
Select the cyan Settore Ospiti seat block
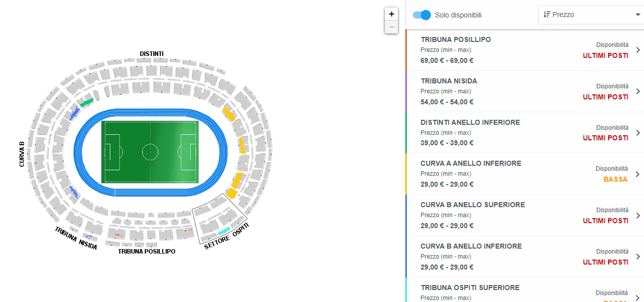(224, 231)
